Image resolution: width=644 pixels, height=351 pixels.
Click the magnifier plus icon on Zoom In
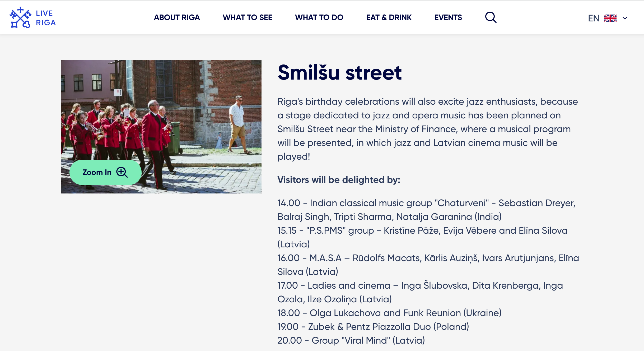[122, 172]
